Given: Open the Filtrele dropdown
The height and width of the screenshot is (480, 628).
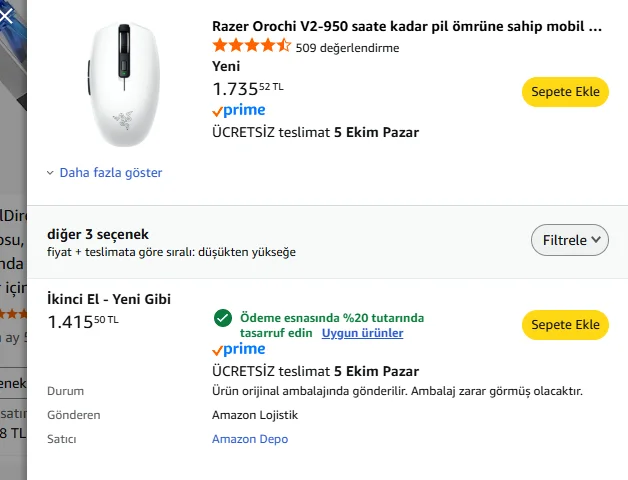Looking at the screenshot, I should click(x=569, y=240).
